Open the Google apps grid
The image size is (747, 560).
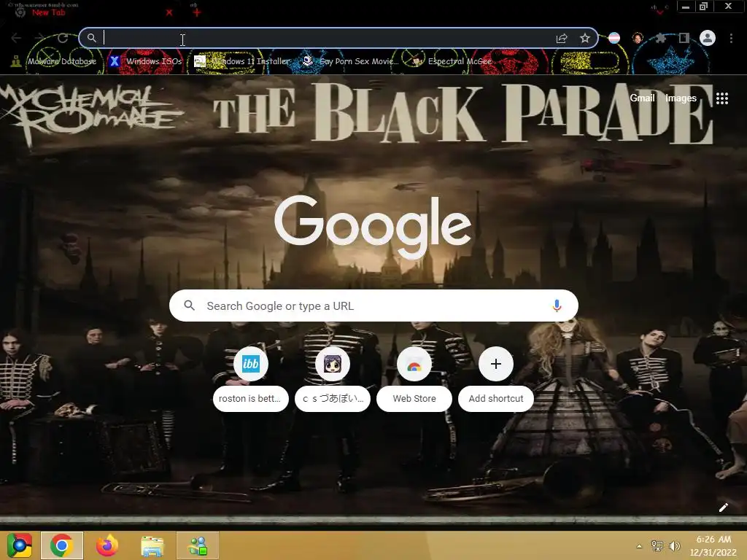click(722, 98)
